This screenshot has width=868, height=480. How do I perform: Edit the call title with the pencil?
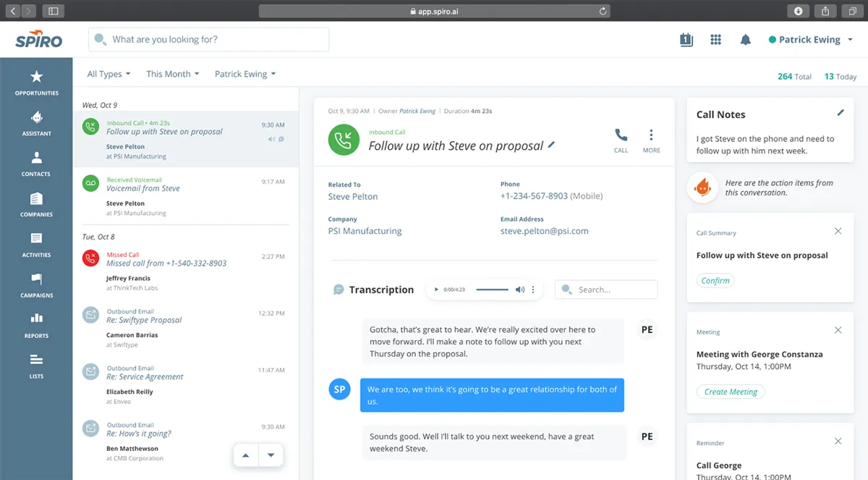[552, 145]
